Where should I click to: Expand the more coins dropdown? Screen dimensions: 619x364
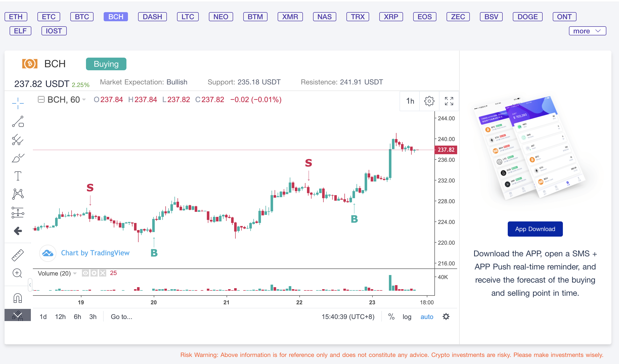point(587,31)
